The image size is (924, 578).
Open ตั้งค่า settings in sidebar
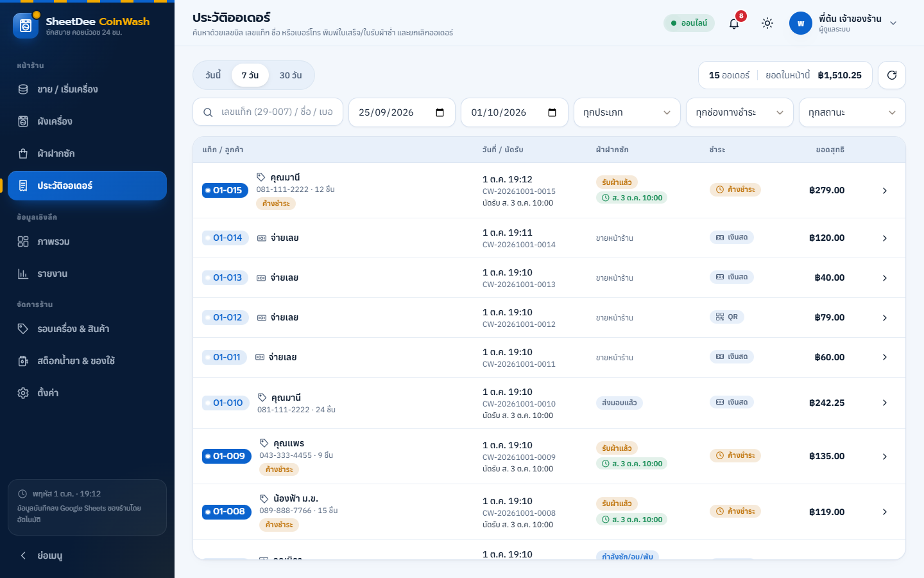87,393
